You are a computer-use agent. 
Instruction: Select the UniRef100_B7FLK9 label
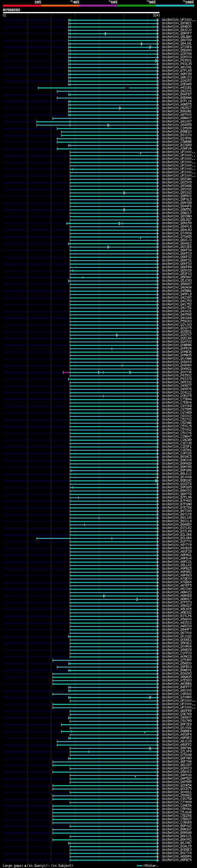click(x=177, y=71)
